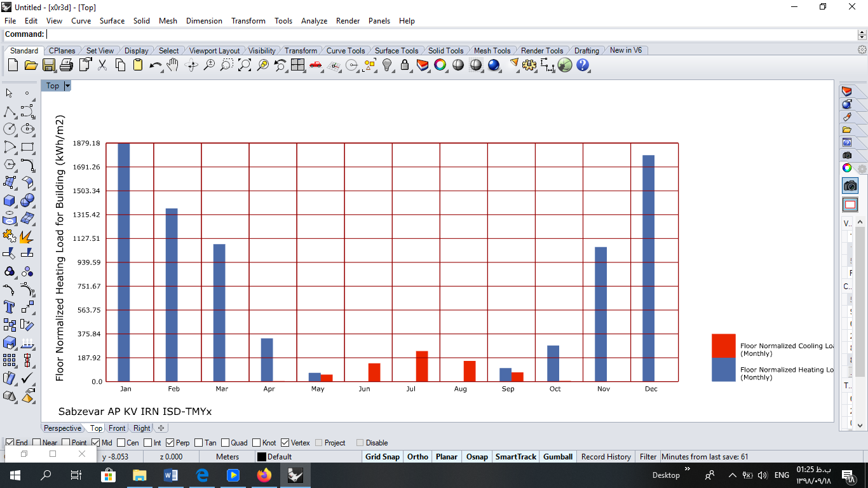
Task: Click the New file icon
Action: (13, 65)
